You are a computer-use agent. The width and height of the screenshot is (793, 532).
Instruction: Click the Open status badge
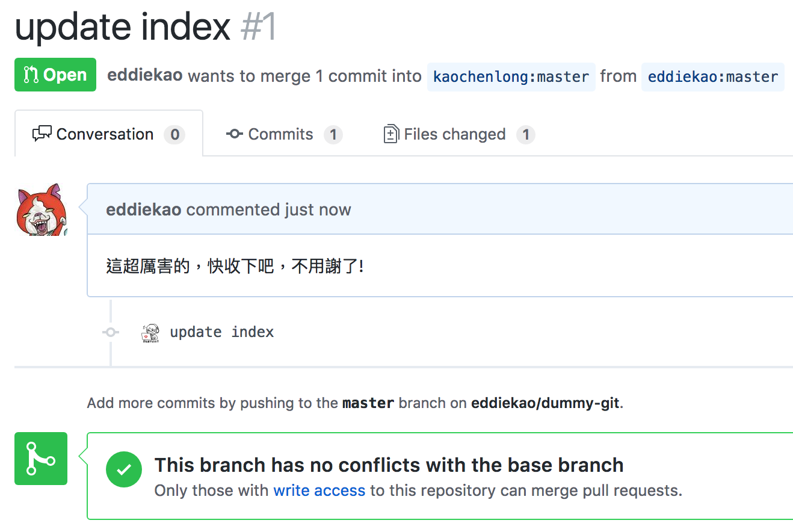[x=55, y=75]
